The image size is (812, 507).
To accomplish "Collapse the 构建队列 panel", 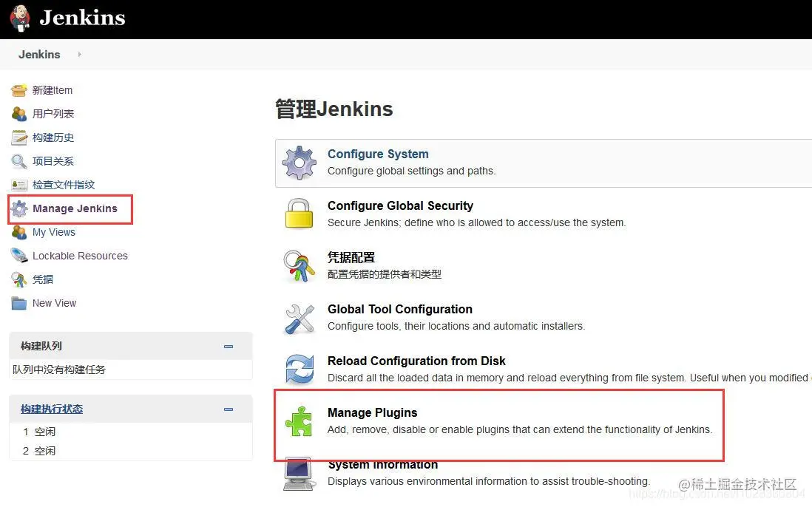I will tap(229, 347).
